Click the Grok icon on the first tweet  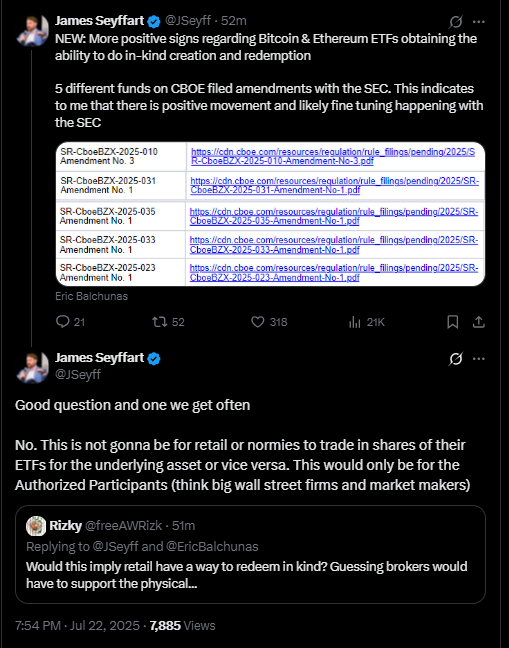[x=456, y=21]
